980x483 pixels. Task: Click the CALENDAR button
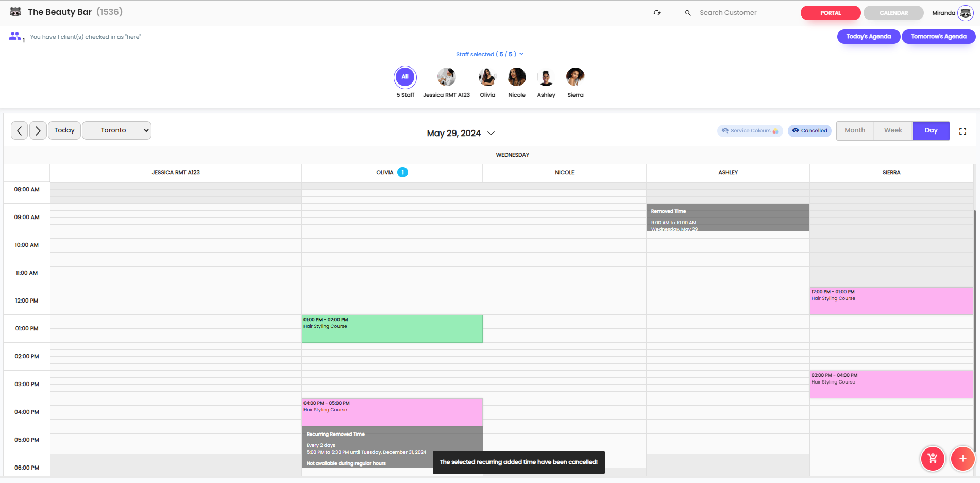coord(893,13)
